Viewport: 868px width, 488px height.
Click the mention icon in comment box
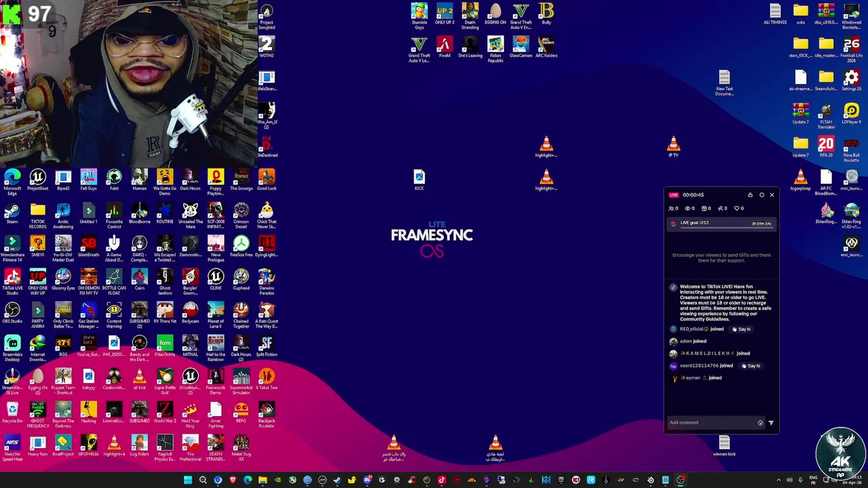(x=760, y=423)
